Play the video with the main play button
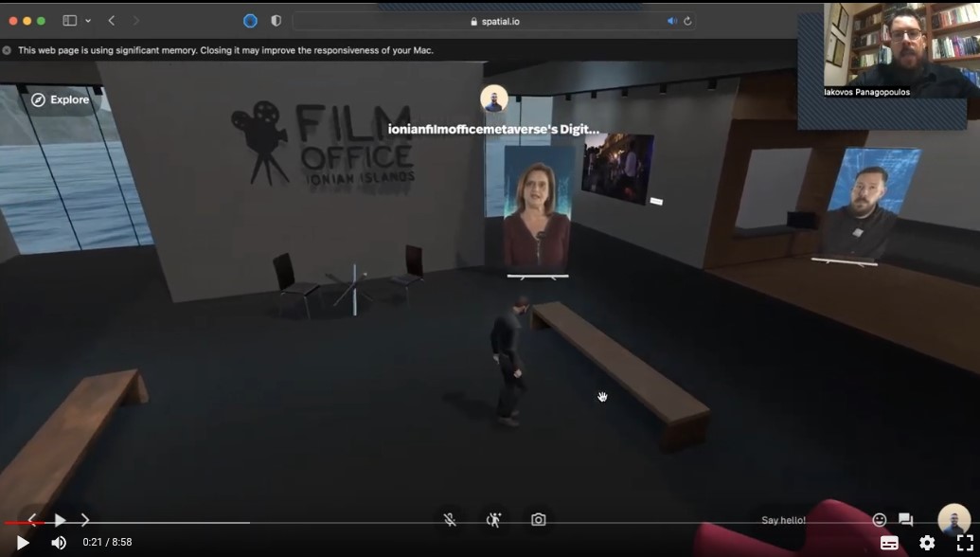The width and height of the screenshot is (980, 557). click(23, 543)
